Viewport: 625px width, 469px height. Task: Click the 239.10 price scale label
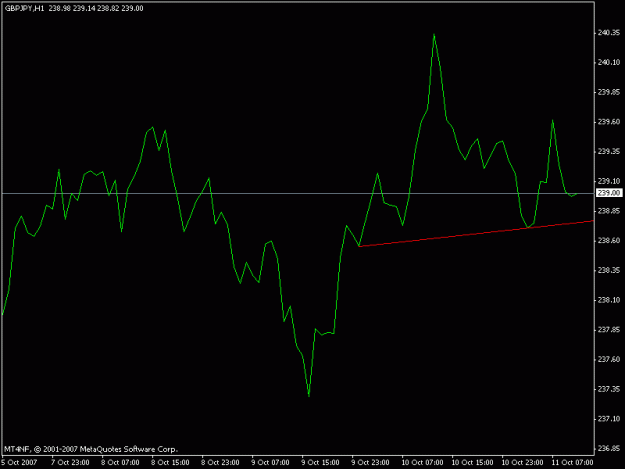(x=609, y=181)
